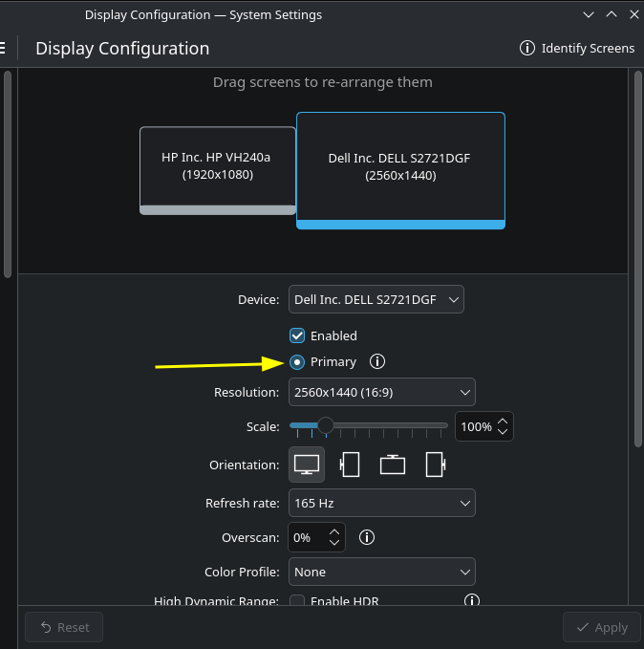Click the Apply button
This screenshot has height=649, width=644.
602,627
